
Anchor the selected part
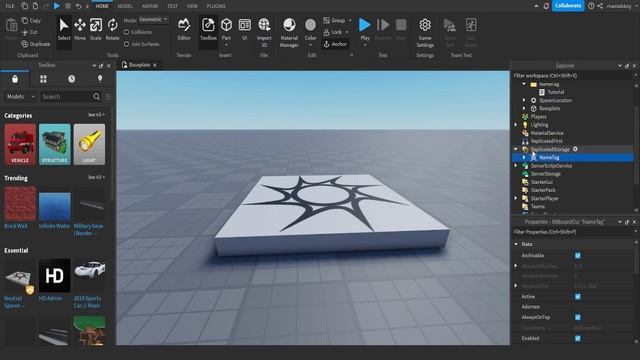coord(335,44)
